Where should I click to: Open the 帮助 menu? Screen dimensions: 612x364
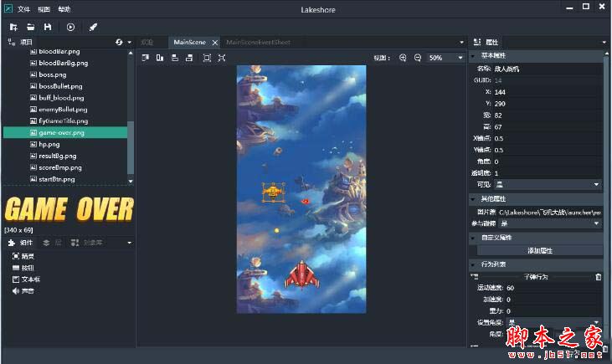[x=64, y=9]
